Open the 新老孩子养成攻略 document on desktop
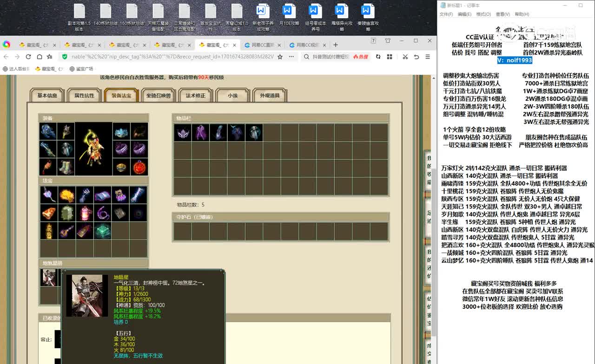 point(263,17)
